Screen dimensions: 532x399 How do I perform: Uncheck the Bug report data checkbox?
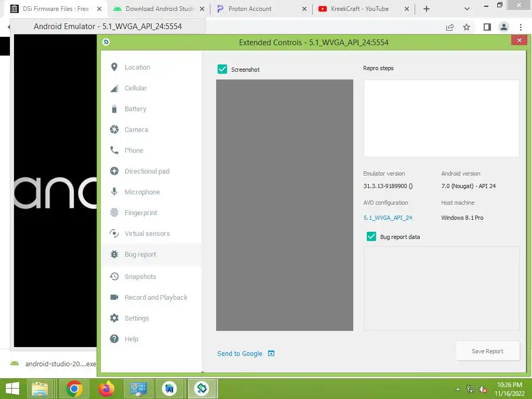tap(371, 236)
